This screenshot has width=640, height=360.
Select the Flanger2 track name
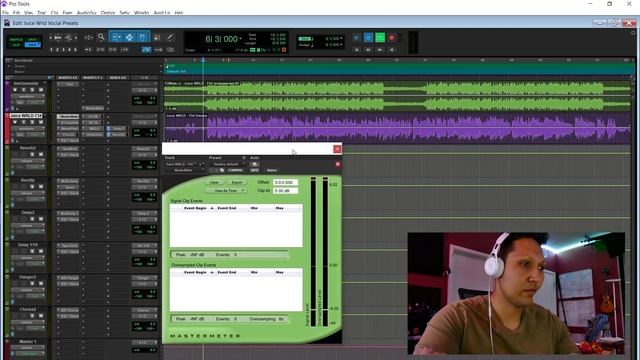coord(28,277)
